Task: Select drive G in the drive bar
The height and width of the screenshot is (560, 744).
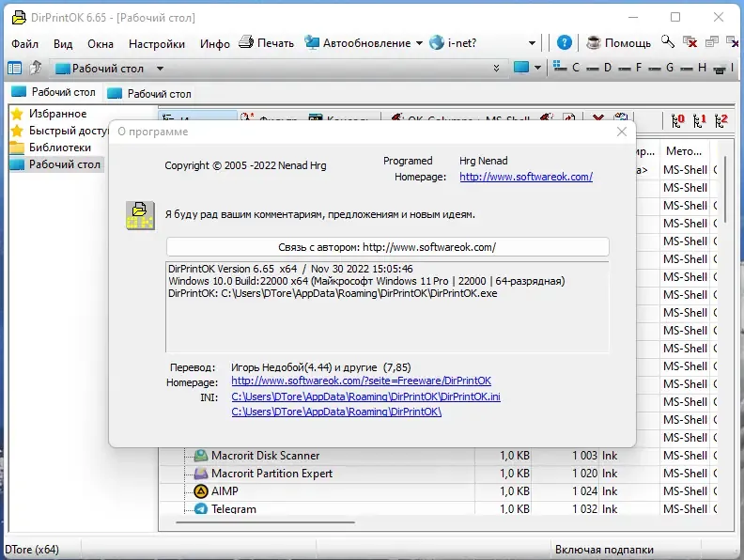Action: 661,68
